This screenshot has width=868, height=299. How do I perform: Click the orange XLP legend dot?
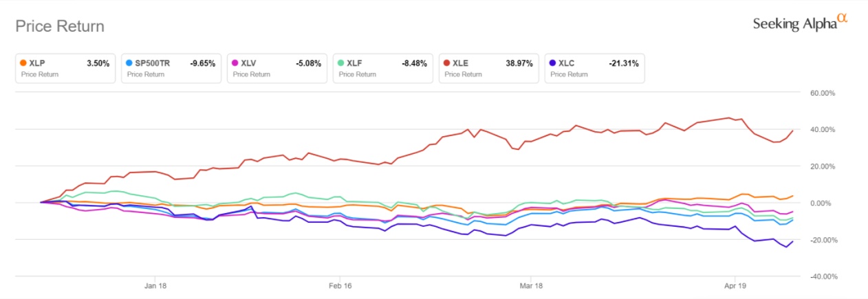pyautogui.click(x=25, y=63)
